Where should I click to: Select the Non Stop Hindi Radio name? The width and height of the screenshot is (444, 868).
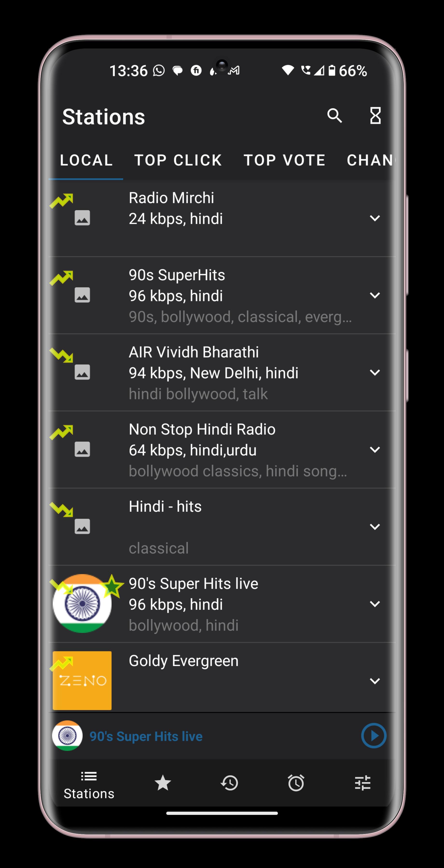point(202,429)
